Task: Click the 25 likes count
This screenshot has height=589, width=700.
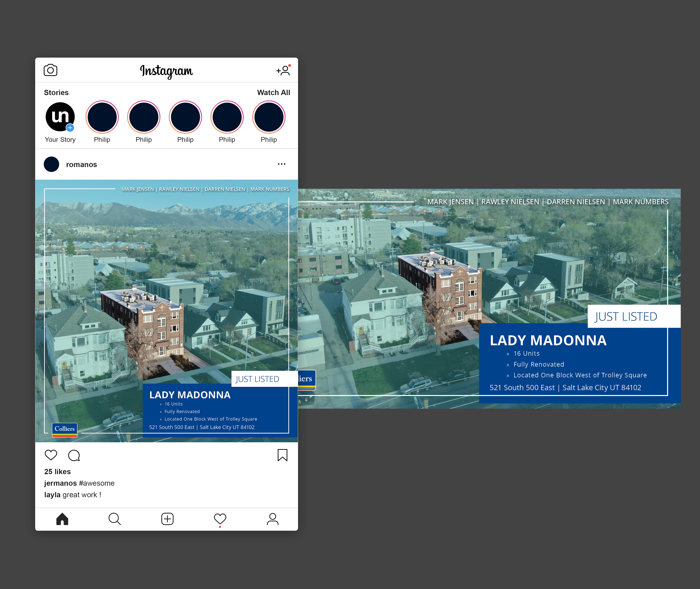Action: pos(57,472)
